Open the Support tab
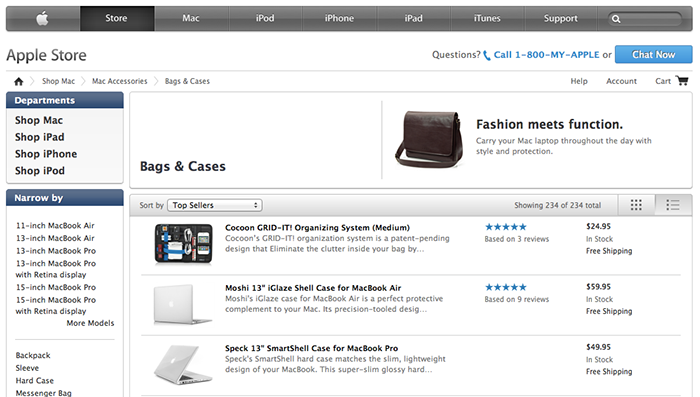700x397 pixels. [561, 18]
